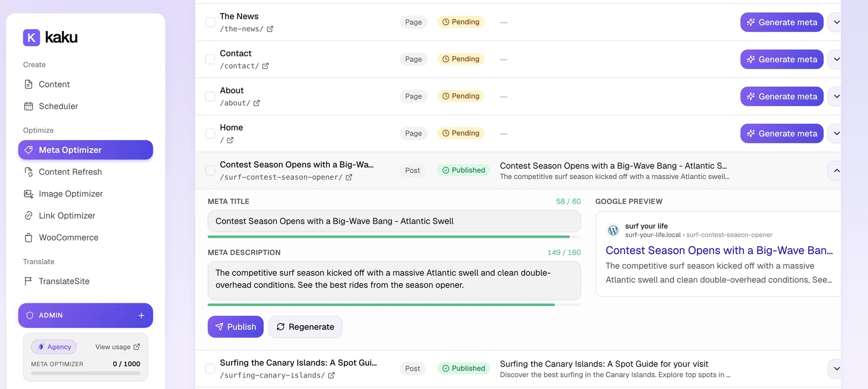Open external link icon for /the-news/
The height and width of the screenshot is (389, 868).
pyautogui.click(x=270, y=29)
